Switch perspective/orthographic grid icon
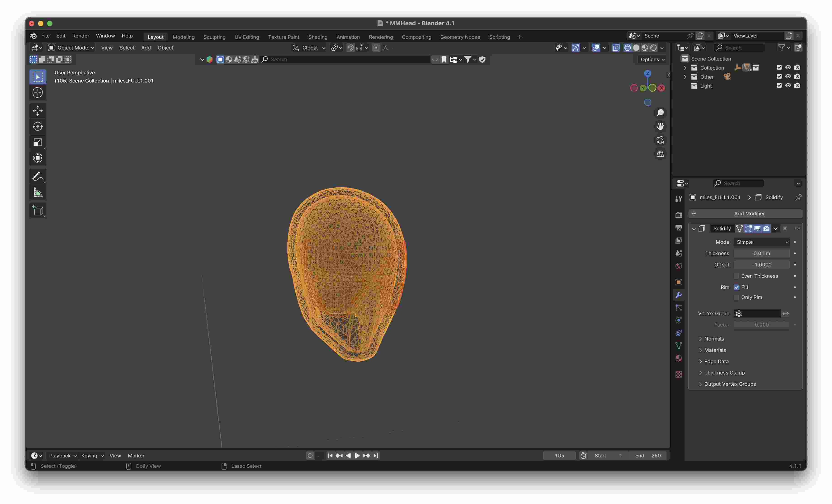The image size is (832, 504). tap(660, 154)
